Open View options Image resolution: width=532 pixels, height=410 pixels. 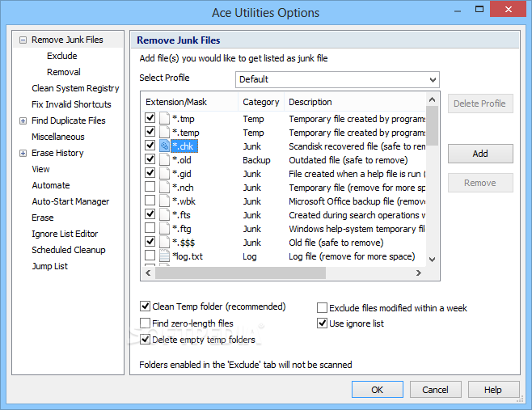[40, 169]
